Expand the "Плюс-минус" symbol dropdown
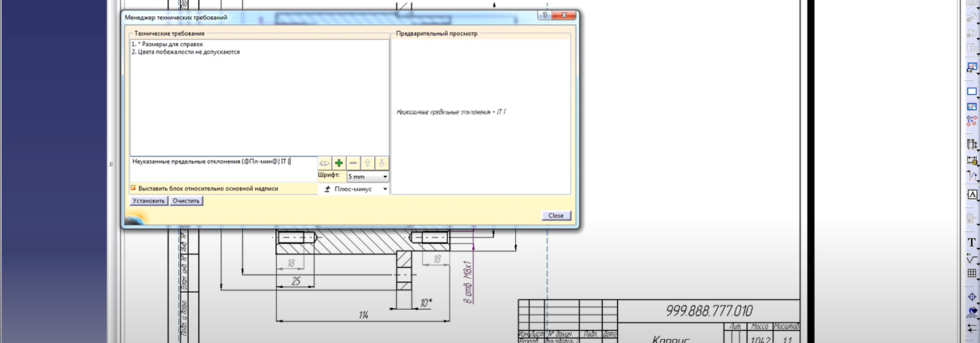This screenshot has width=980, height=343. (356, 189)
